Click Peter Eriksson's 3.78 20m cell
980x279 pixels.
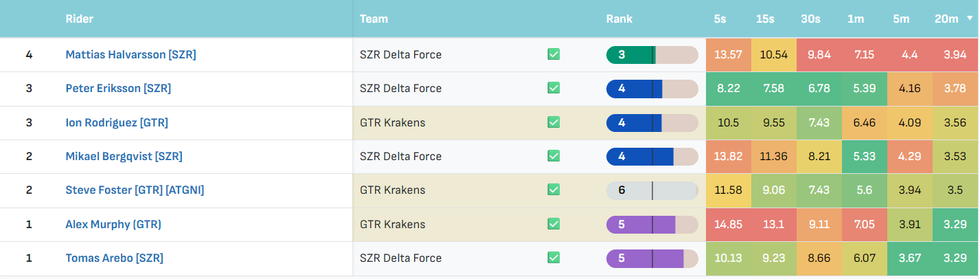pyautogui.click(x=955, y=89)
